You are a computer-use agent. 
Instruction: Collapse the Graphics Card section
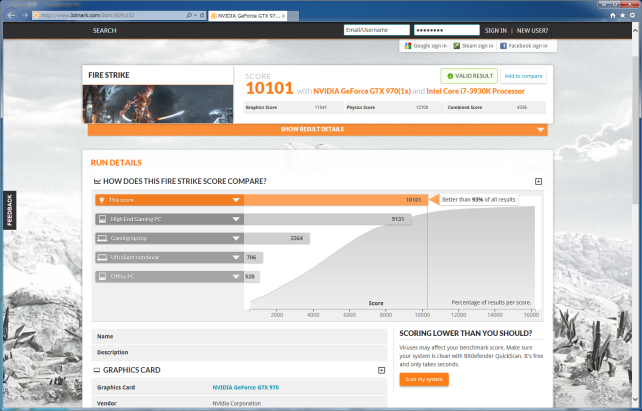click(381, 370)
